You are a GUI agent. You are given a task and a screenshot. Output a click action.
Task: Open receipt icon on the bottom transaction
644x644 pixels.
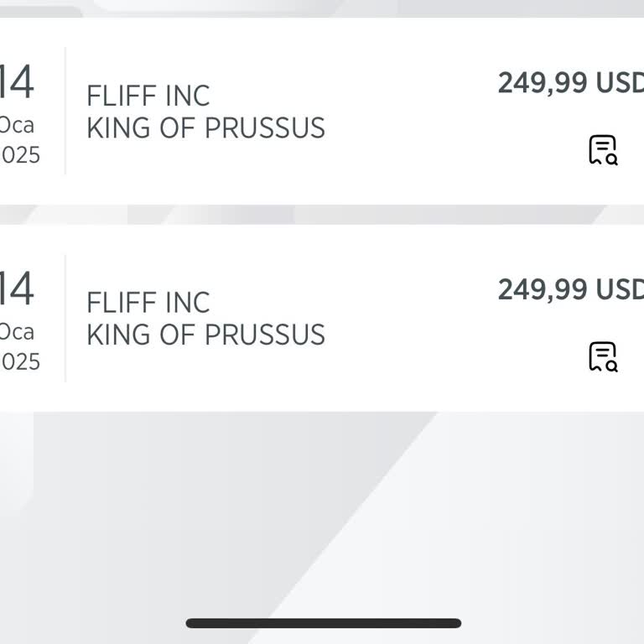(x=602, y=356)
